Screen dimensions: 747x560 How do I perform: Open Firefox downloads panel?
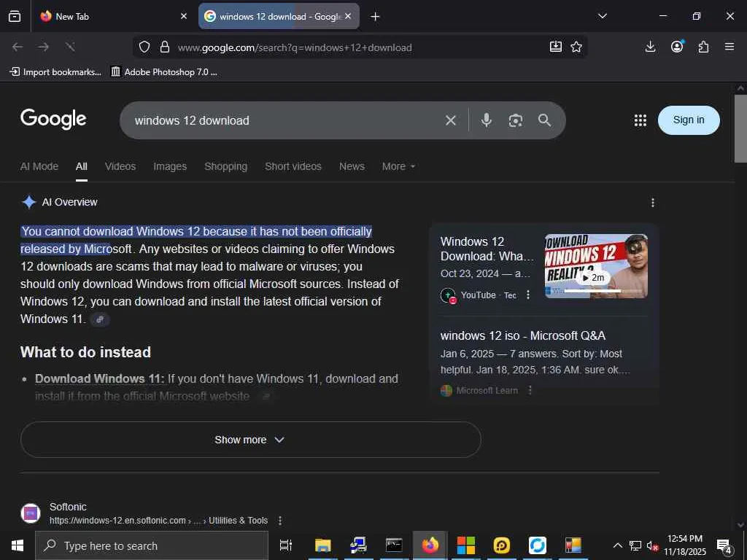point(650,47)
